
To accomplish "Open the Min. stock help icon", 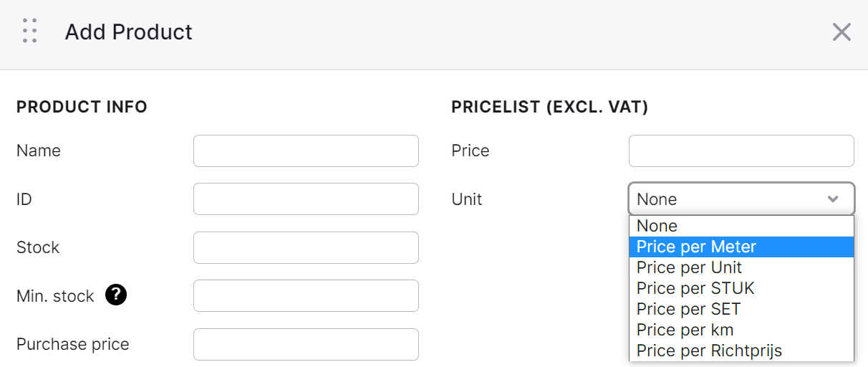I will coord(116,295).
